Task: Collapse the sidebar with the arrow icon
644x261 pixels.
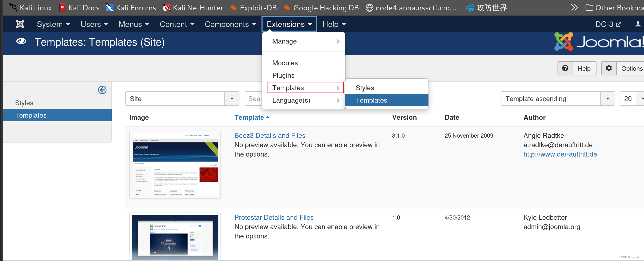Action: [102, 90]
